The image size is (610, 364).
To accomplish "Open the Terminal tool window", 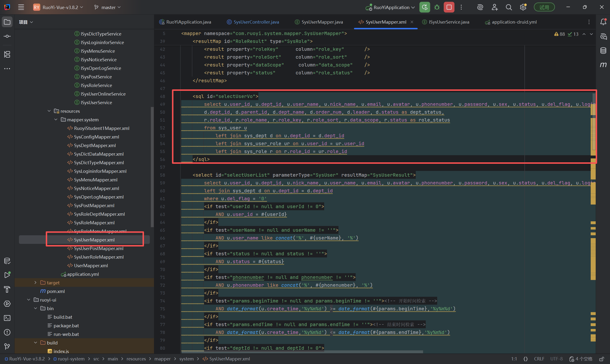I will [7, 318].
